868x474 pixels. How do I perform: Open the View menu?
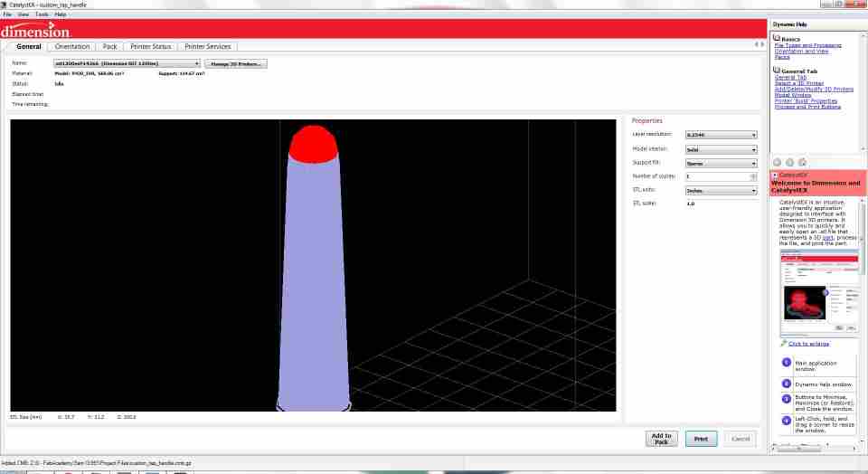pos(24,14)
